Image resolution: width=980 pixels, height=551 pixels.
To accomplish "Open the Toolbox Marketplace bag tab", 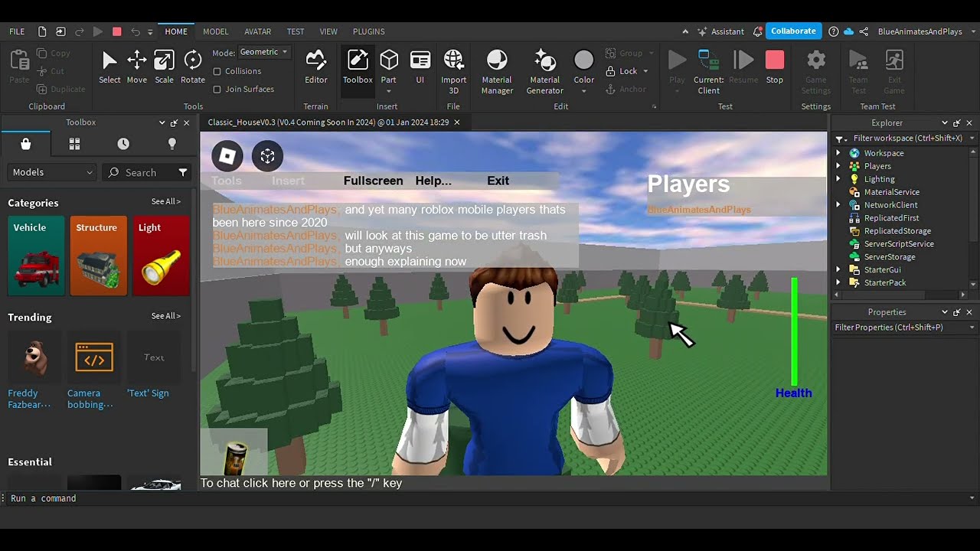I will 26,144.
